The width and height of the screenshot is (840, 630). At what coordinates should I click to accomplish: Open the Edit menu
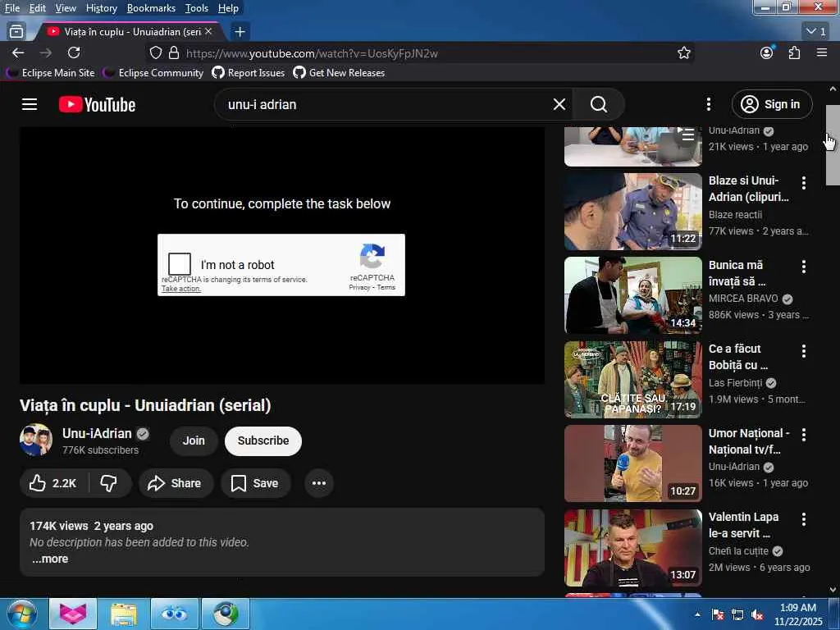point(38,8)
